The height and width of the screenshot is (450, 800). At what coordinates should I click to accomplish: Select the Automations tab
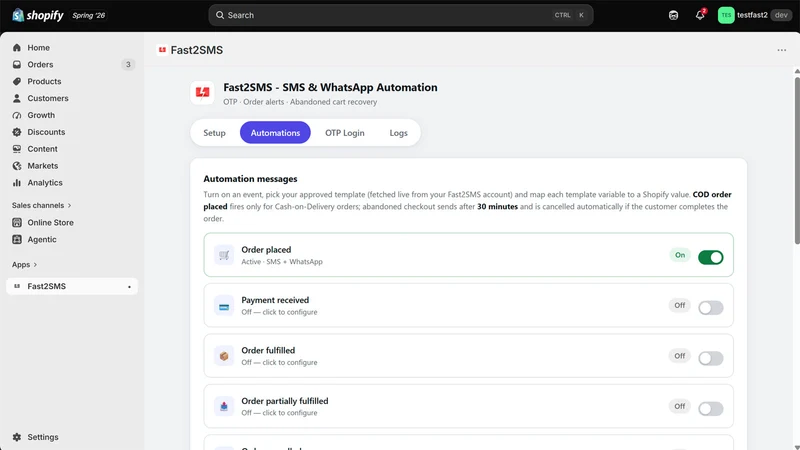[x=275, y=133]
